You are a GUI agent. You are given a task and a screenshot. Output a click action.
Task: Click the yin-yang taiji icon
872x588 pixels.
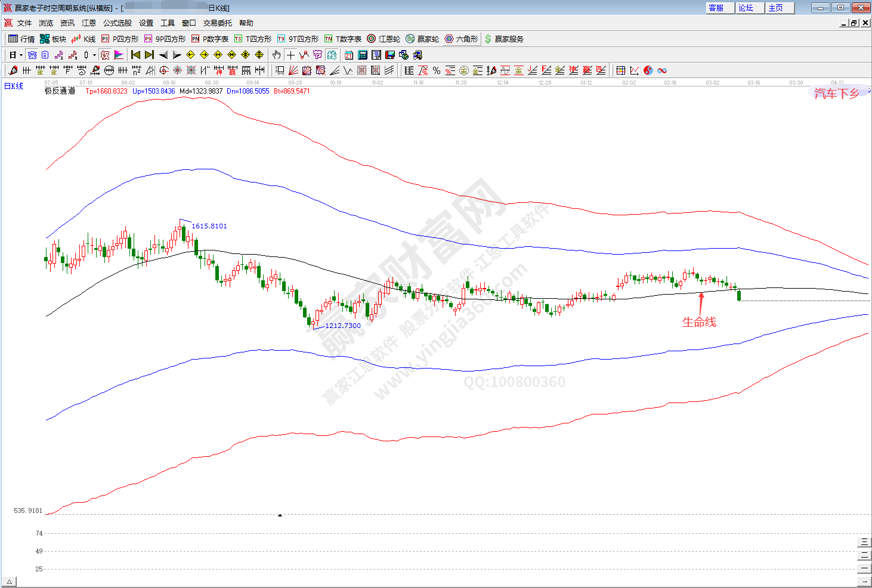point(648,70)
